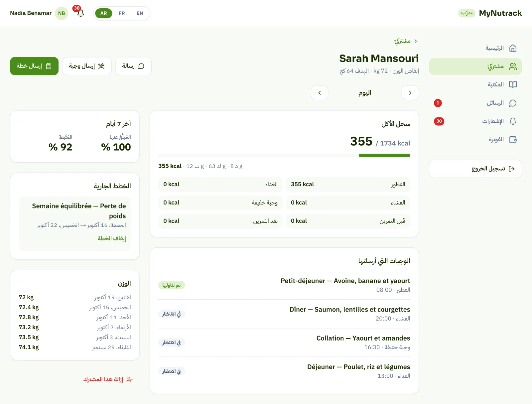This screenshot has height=404, width=532.
Task: Click the logout arrow icon
Action: tap(512, 169)
